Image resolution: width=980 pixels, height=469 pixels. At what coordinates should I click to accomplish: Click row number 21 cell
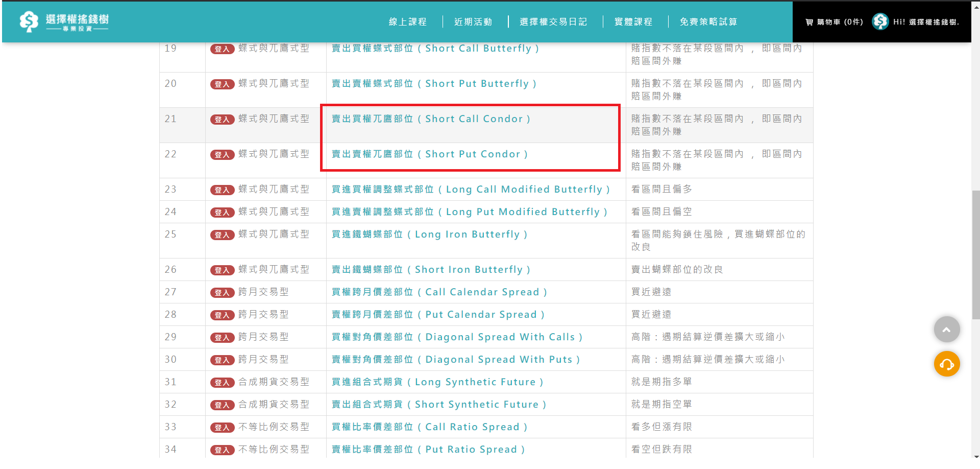[x=182, y=125]
